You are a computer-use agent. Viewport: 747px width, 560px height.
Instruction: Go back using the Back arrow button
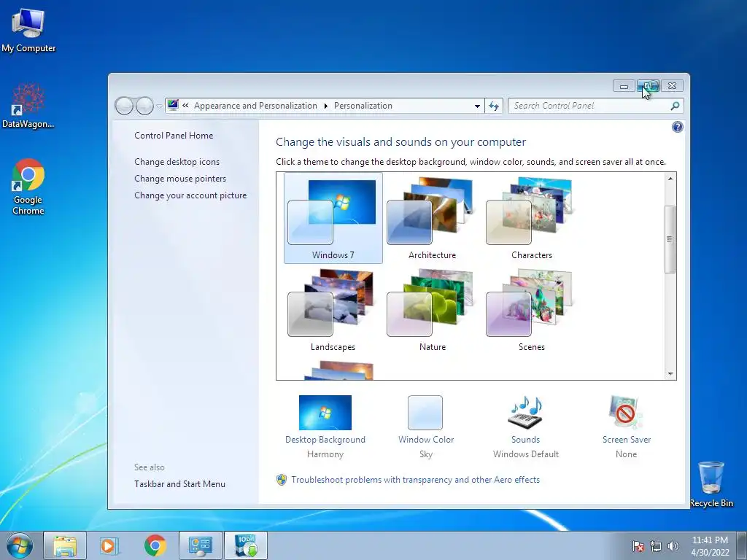click(x=124, y=106)
